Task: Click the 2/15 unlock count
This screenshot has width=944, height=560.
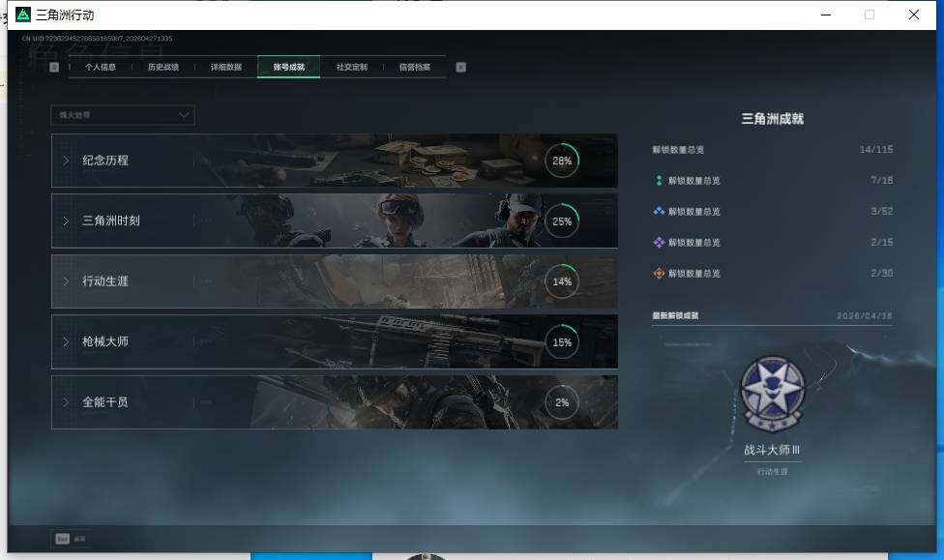Action: coord(881,242)
